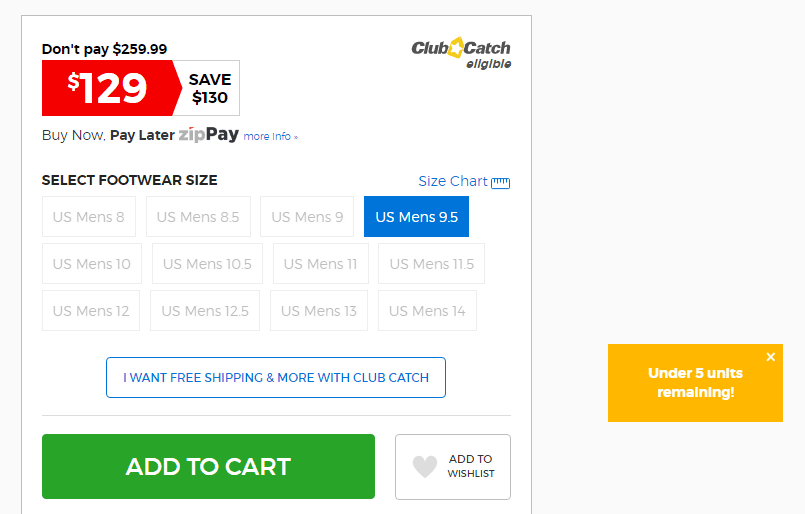Close the units remaining notification
Image resolution: width=805 pixels, height=514 pixels.
[771, 357]
